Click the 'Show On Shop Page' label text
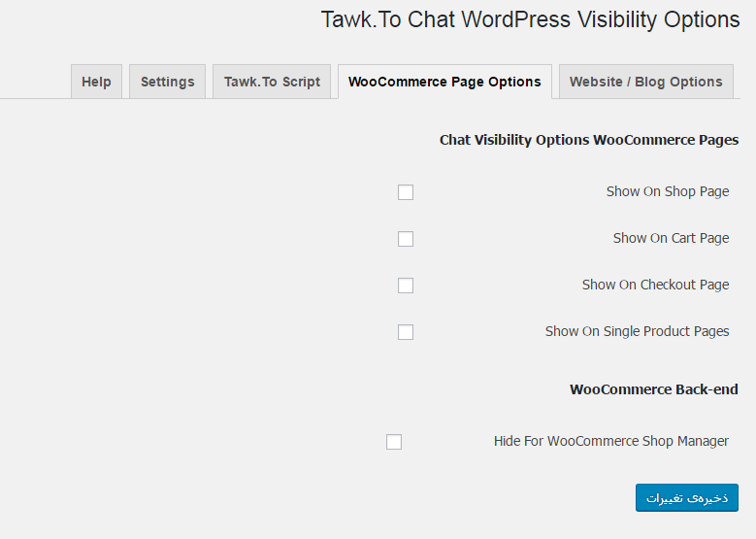 click(x=667, y=191)
